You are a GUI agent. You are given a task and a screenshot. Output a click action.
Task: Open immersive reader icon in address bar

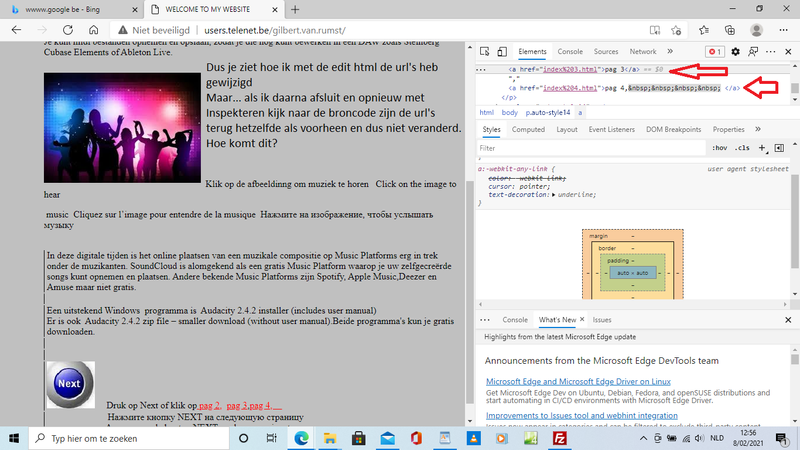(x=655, y=30)
